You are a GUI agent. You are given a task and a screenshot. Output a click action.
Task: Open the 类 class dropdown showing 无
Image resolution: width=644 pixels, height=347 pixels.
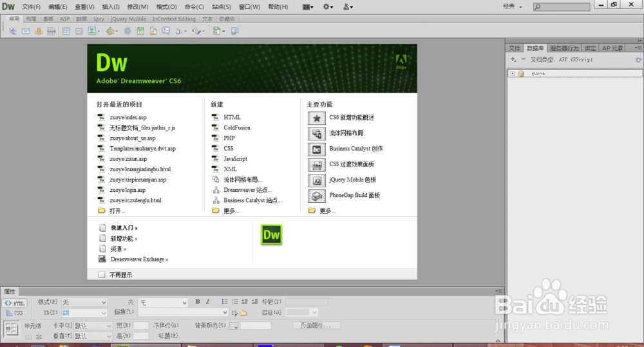(163, 303)
